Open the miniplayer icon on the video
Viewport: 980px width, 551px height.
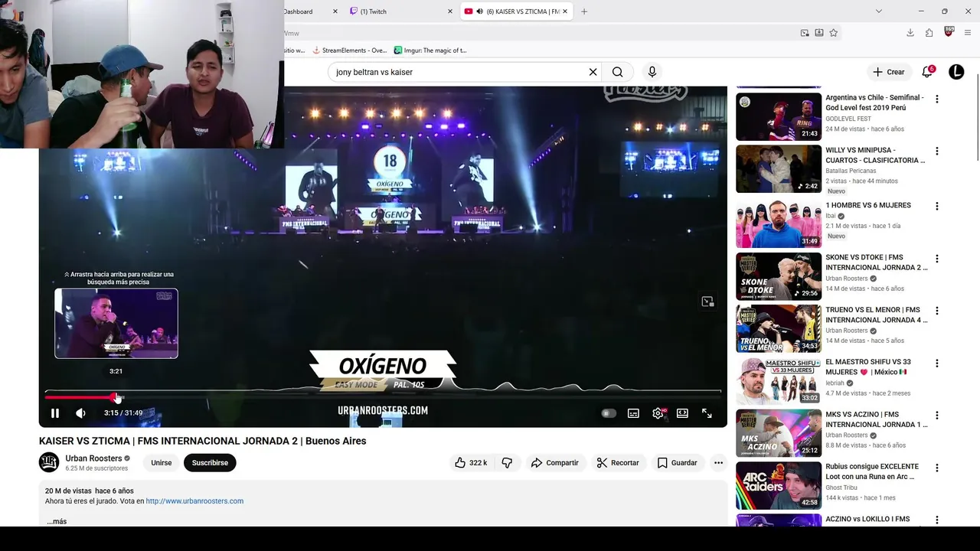pyautogui.click(x=707, y=302)
